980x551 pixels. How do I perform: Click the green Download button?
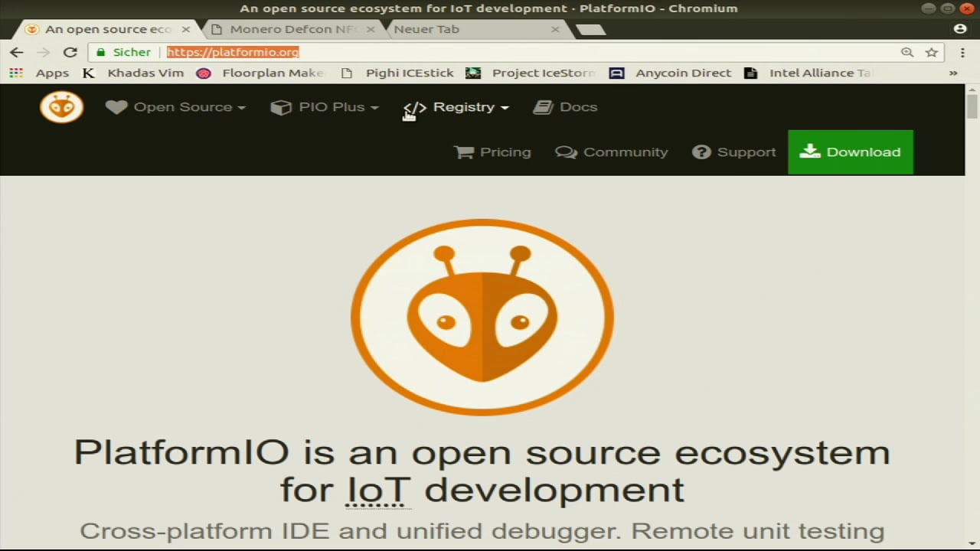coord(851,152)
